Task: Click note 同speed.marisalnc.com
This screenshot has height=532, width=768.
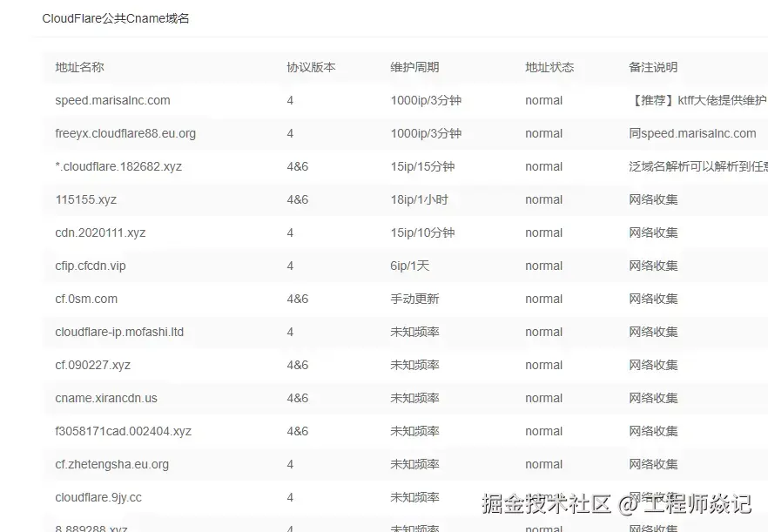Action: coord(692,133)
